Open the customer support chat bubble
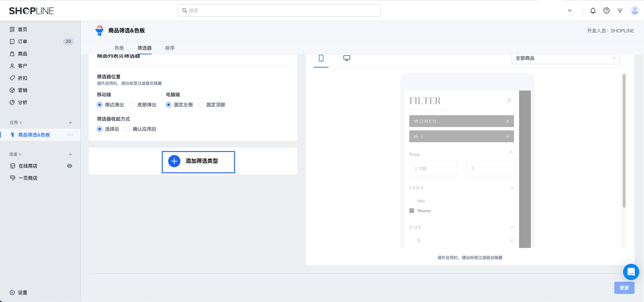The width and height of the screenshot is (644, 302). coord(631,272)
